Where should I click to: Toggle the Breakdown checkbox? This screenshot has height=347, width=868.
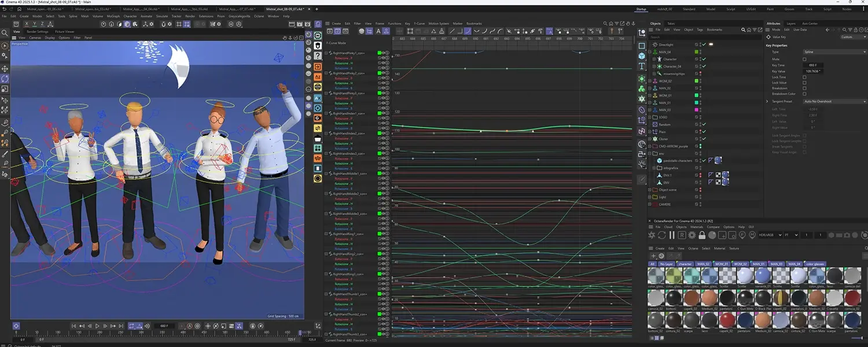(804, 88)
